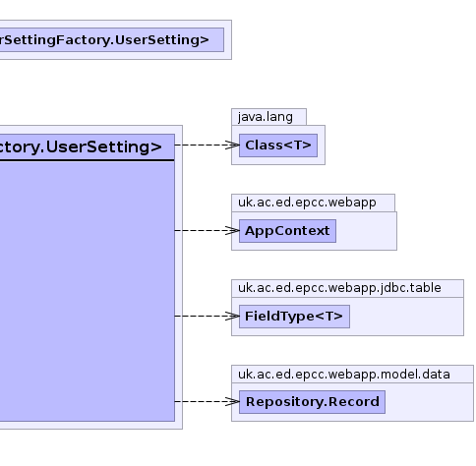Click the arrowhead pointing to AppContext

[x=232, y=231]
